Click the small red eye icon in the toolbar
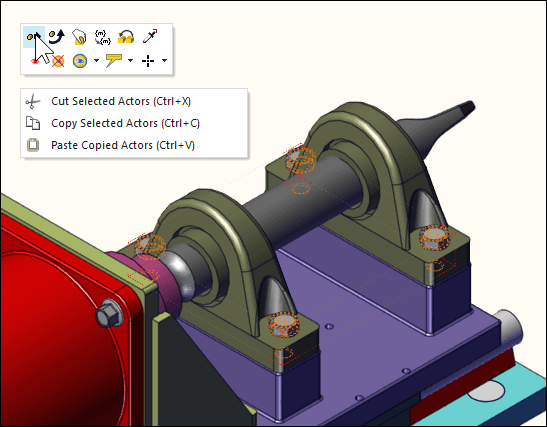 35,61
